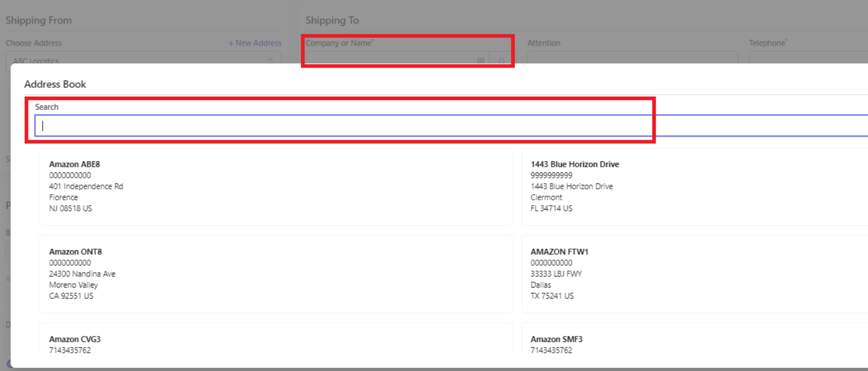The width and height of the screenshot is (868, 371).
Task: Focus the Address Book Search field
Action: pos(451,126)
